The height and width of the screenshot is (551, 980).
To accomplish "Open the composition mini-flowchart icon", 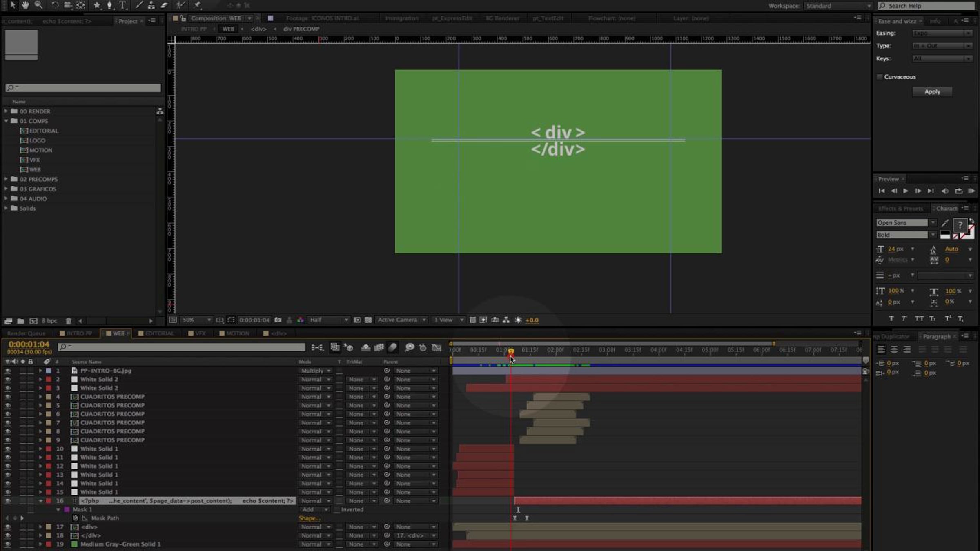I will (x=317, y=347).
